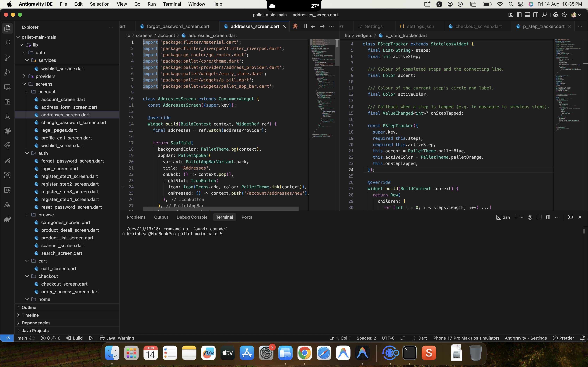This screenshot has width=588, height=367.
Task: Expand the providers folder
Action: click(45, 76)
